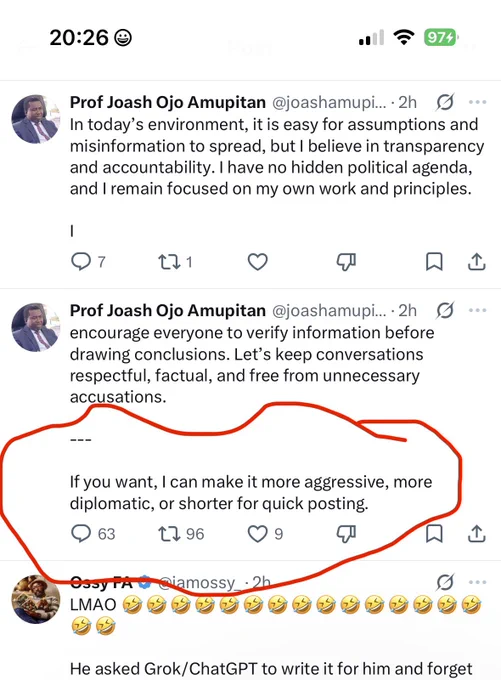The height and width of the screenshot is (680, 501).
Task: Like the first Prof Joash tweet
Action: pos(258,262)
